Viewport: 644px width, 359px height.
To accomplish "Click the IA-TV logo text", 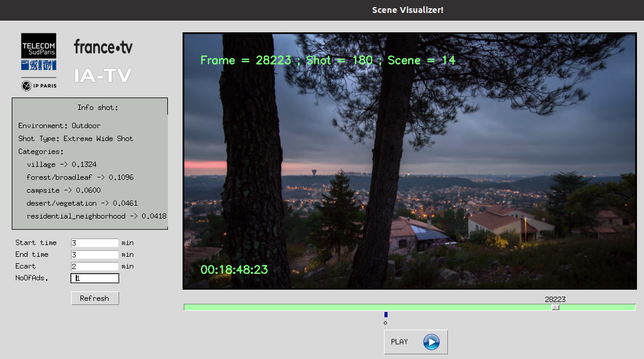I will [x=103, y=75].
